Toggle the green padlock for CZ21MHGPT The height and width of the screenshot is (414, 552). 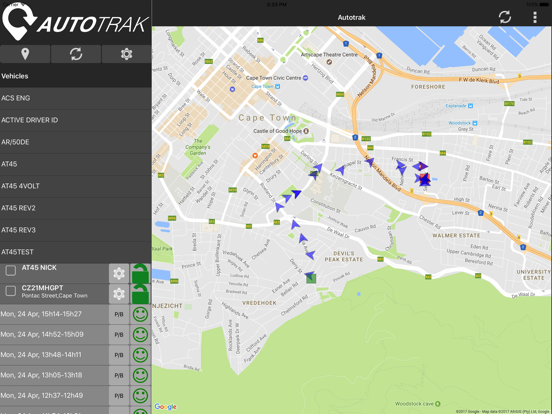coord(140,294)
